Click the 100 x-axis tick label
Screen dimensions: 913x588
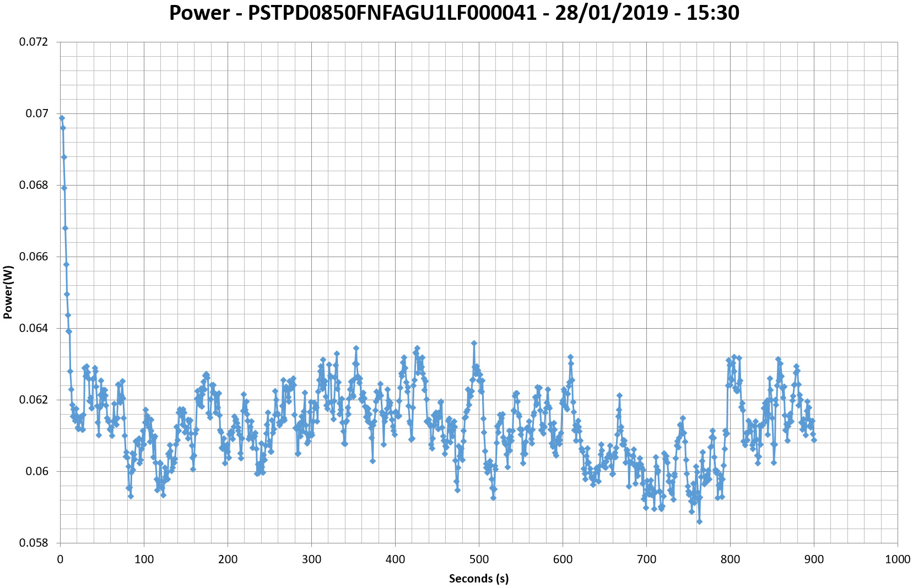[x=144, y=559]
